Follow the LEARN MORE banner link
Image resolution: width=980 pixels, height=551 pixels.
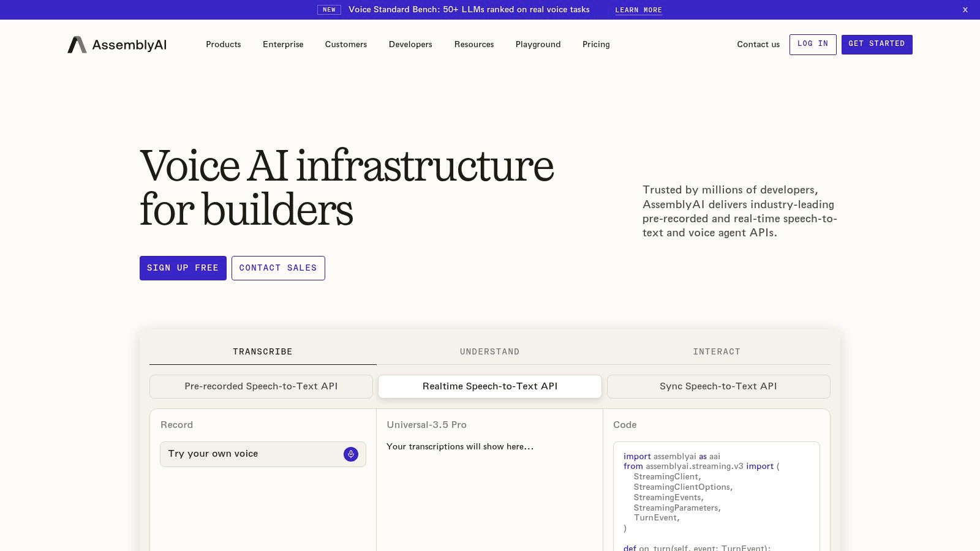point(639,10)
